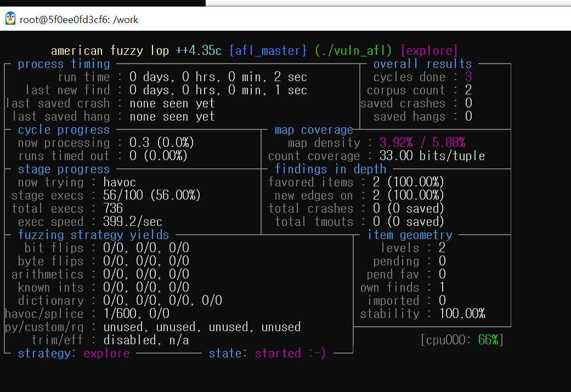This screenshot has width=571, height=392.
Task: Click the 'overall results' section header
Action: 422,64
